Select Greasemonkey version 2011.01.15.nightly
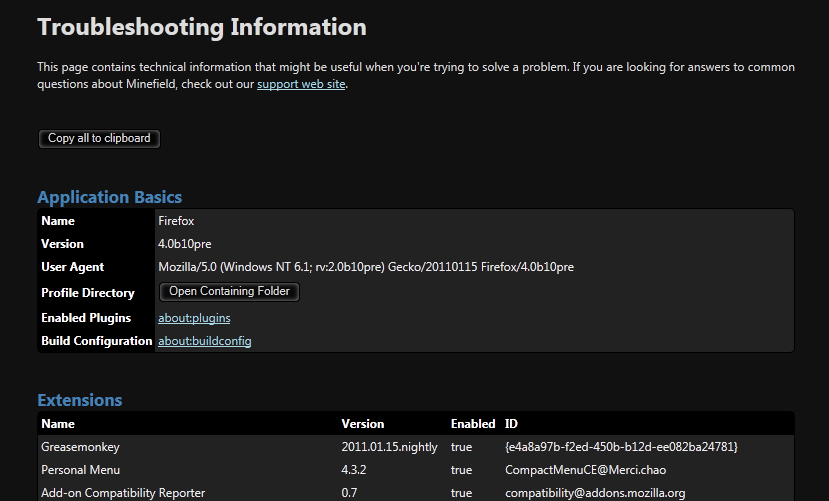The height and width of the screenshot is (501, 829). click(x=390, y=447)
